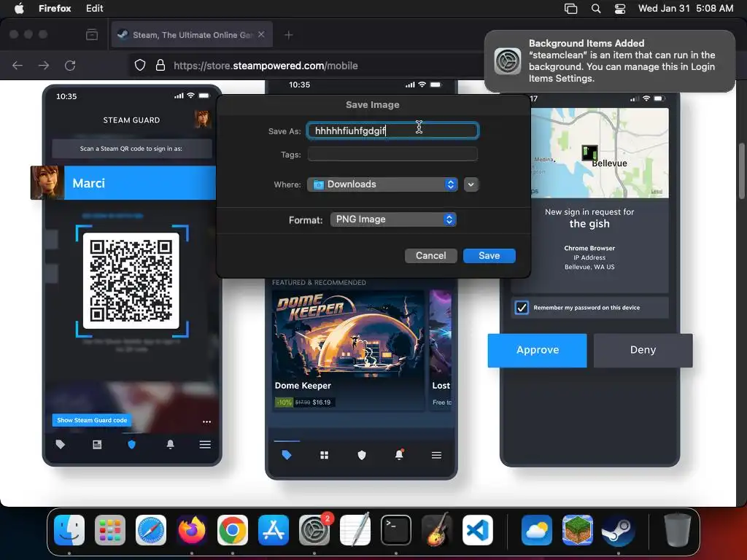Click the date and time in menu bar

click(x=686, y=9)
